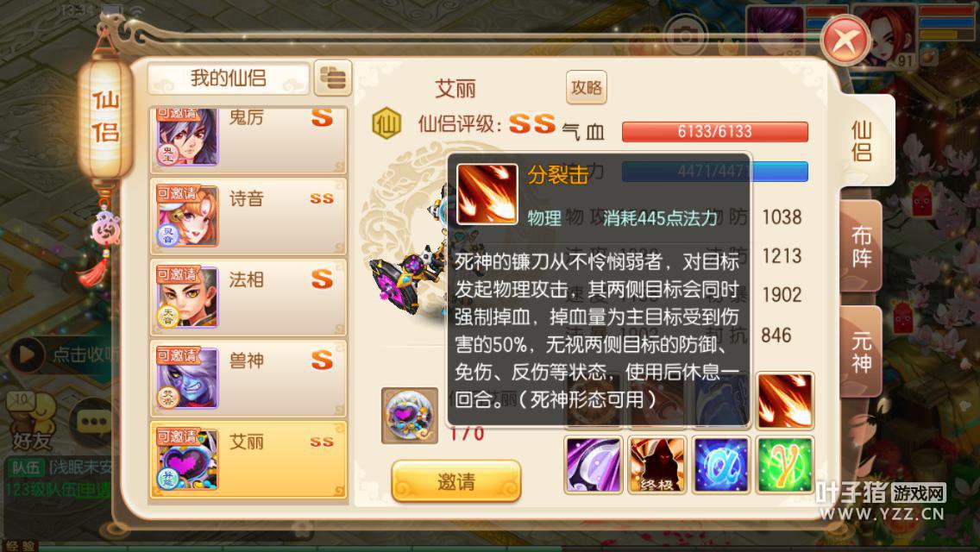
Task: Toggle the list view icon beside 我的仙侣
Action: click(x=332, y=78)
